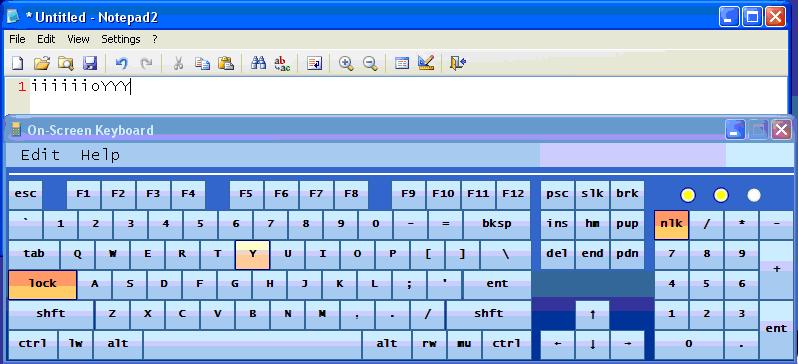The width and height of the screenshot is (798, 364).
Task: Open the On-Screen Keyboard Edit menu
Action: (40, 155)
